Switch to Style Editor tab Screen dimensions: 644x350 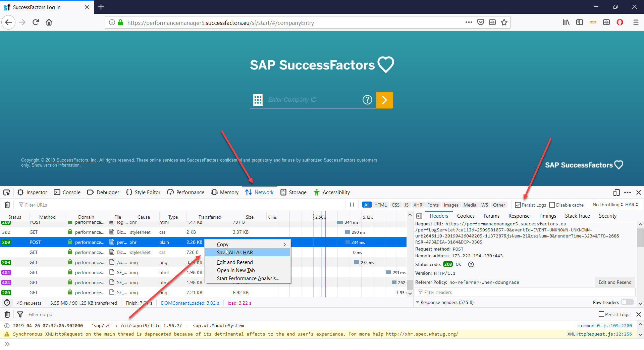[x=144, y=192]
